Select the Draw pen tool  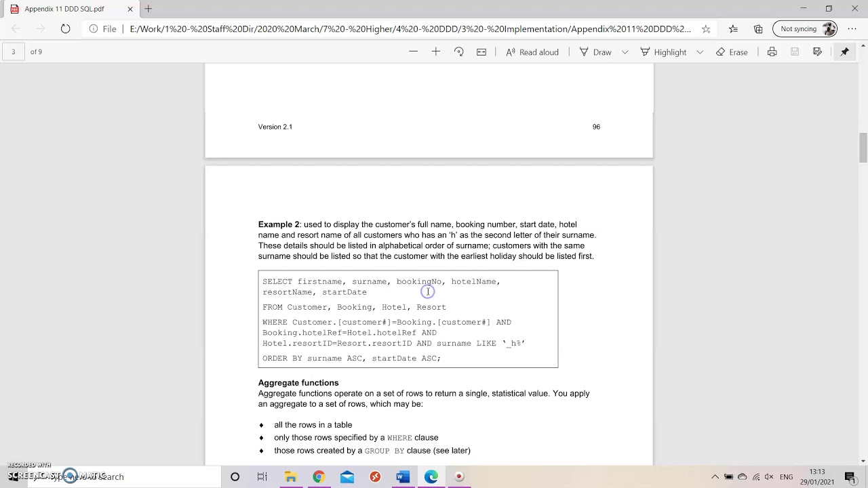click(x=595, y=52)
